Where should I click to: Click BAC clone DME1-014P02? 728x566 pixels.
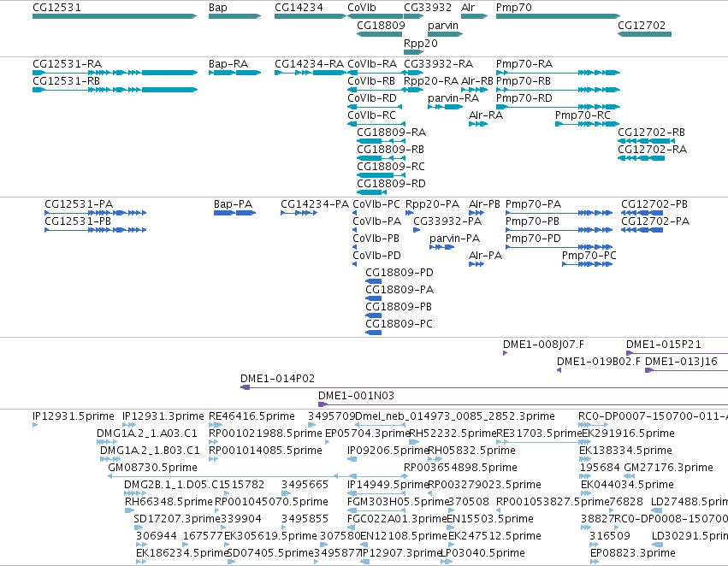(484, 387)
